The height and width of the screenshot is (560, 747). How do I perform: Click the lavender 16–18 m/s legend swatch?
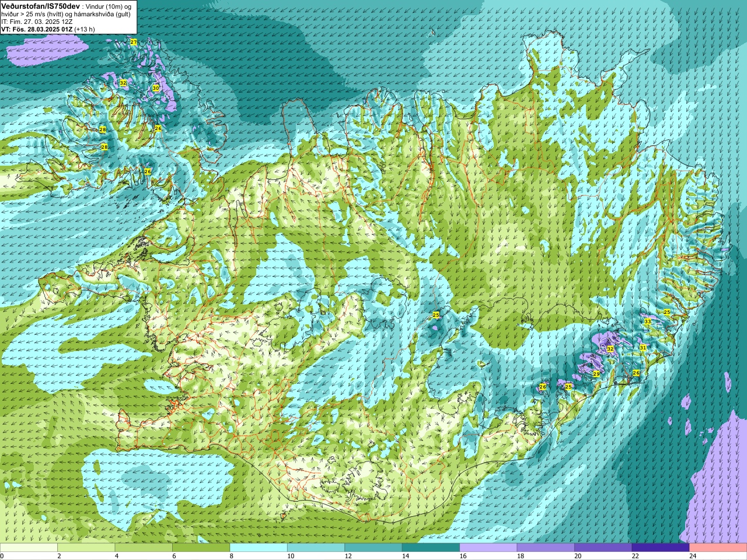click(488, 548)
